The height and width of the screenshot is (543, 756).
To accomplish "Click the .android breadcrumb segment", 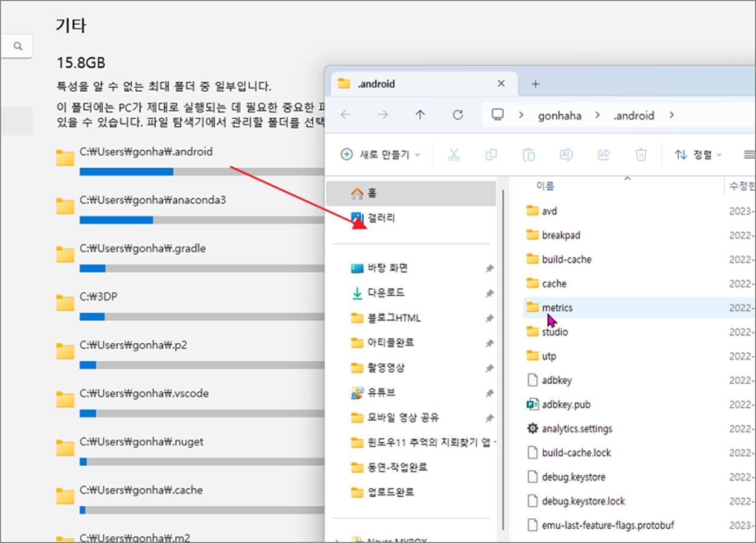I will pos(634,116).
